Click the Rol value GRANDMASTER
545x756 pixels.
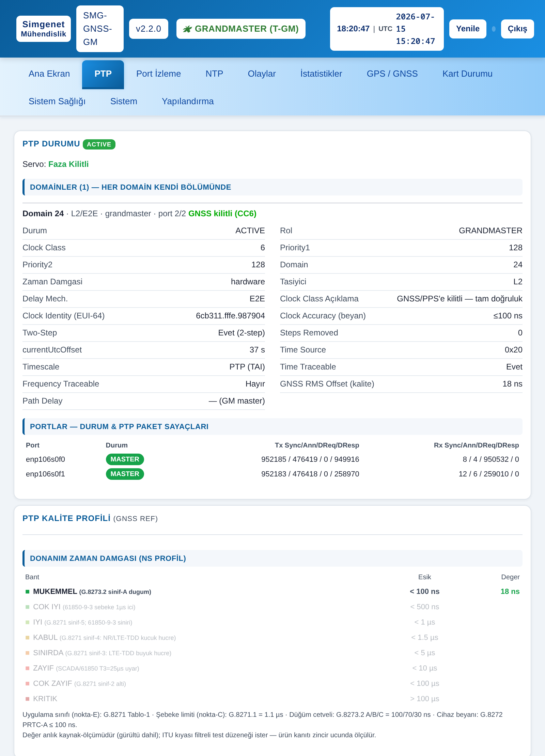click(x=490, y=231)
